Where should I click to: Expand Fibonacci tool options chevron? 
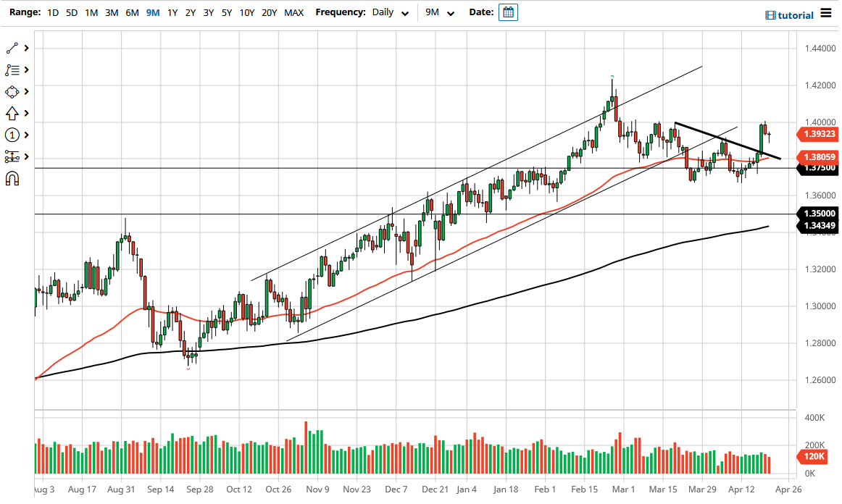click(26, 70)
